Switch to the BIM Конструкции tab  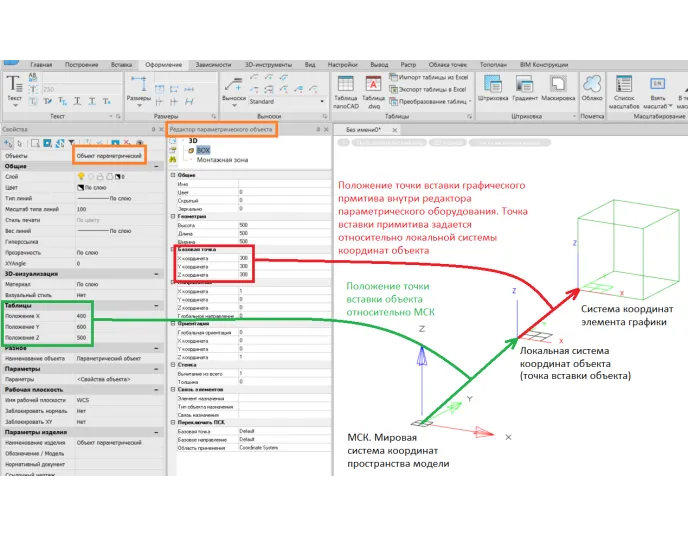coord(544,64)
